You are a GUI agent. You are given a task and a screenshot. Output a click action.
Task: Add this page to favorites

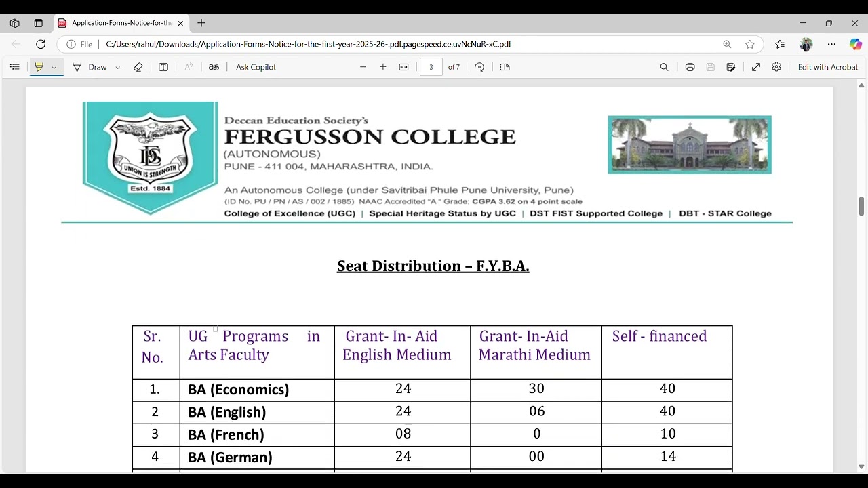[750, 44]
